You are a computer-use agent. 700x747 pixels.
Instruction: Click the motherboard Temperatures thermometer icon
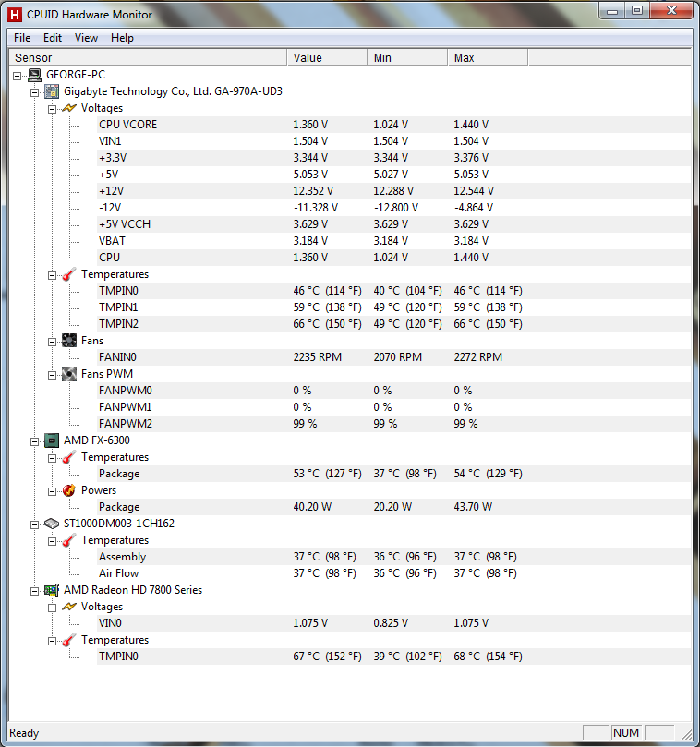pyautogui.click(x=69, y=274)
